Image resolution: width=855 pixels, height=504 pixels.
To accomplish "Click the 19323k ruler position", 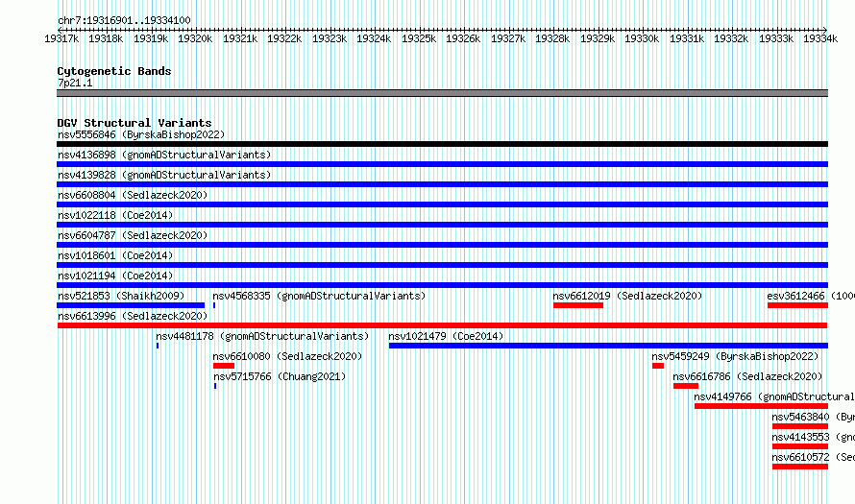I will coord(330,38).
